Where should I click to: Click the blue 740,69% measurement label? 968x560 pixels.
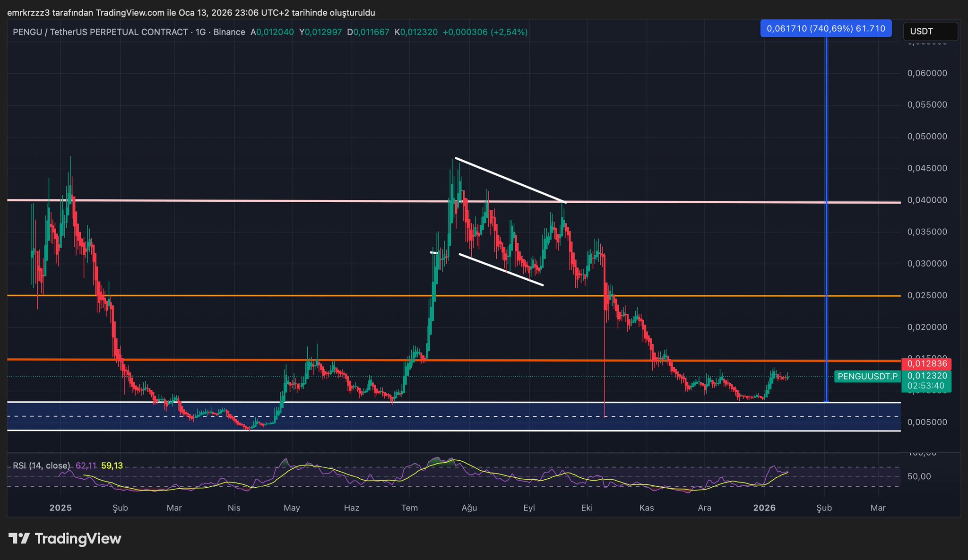click(825, 28)
